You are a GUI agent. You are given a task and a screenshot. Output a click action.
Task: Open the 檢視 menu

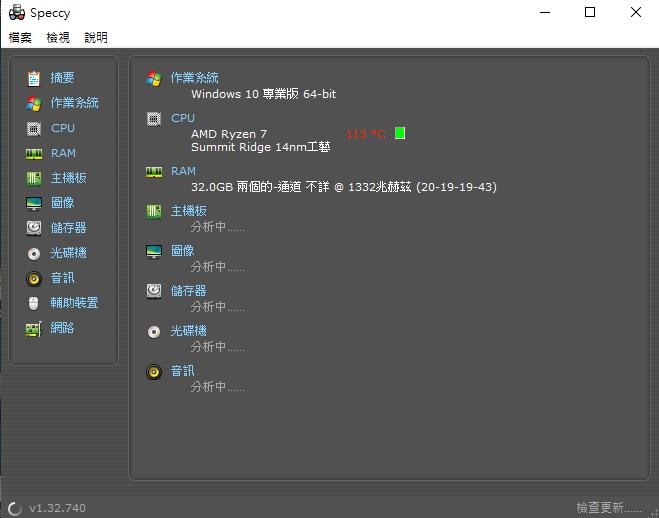click(x=58, y=38)
